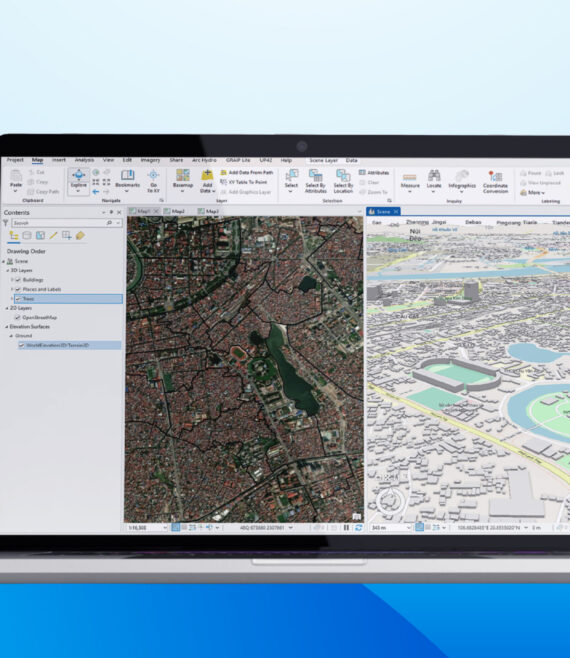Screen dimensions: 570x658
Task: Open the Bookmarks gallery
Action: click(127, 179)
